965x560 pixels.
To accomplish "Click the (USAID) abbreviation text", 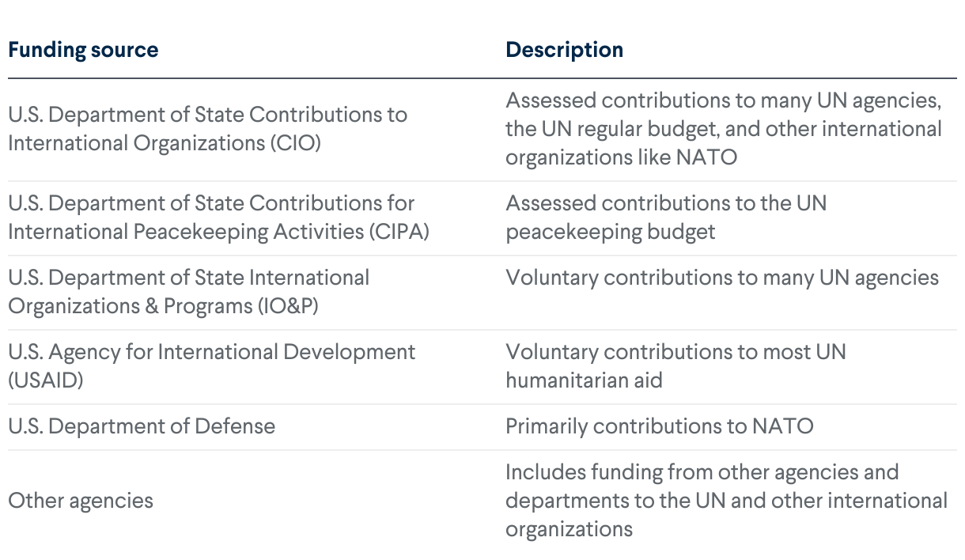I will pos(45,380).
